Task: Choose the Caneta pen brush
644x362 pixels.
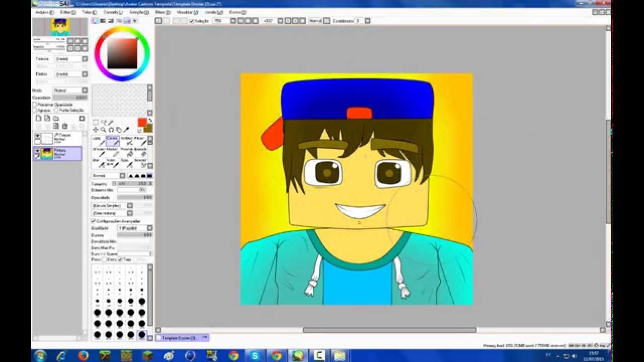Action: coord(112,140)
